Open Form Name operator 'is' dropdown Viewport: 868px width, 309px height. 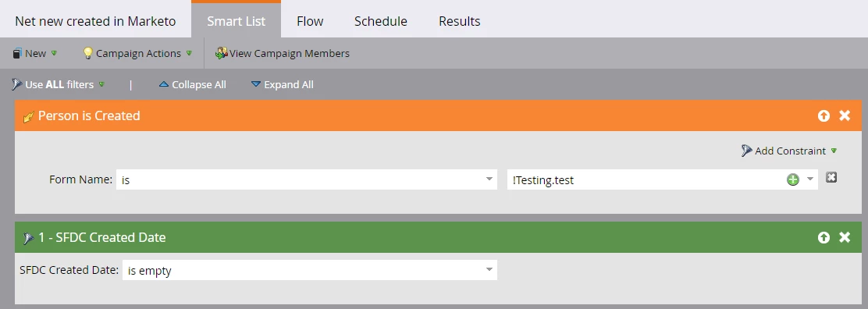(306, 180)
